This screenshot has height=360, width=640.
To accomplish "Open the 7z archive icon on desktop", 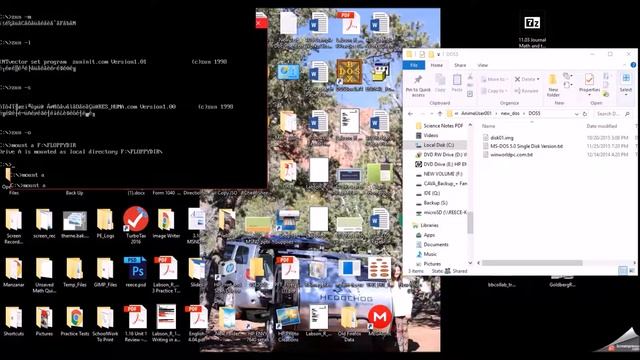I will tap(532, 23).
